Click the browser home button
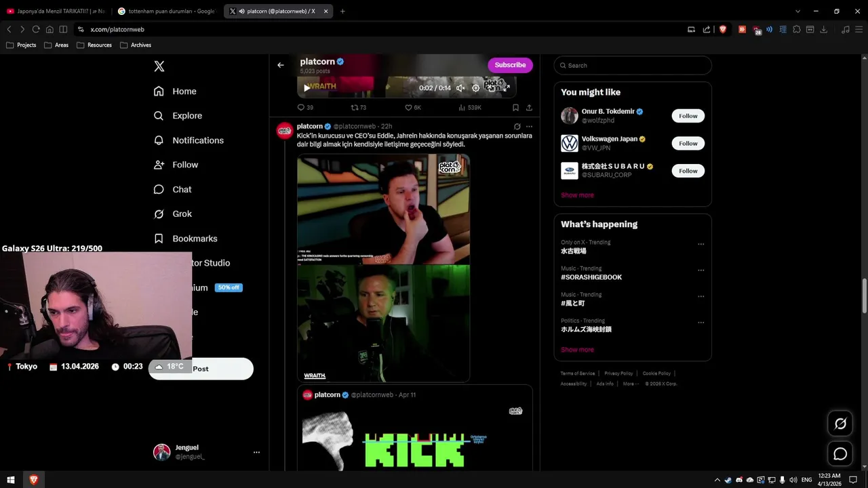Screen dimensions: 868x488 [50, 29]
